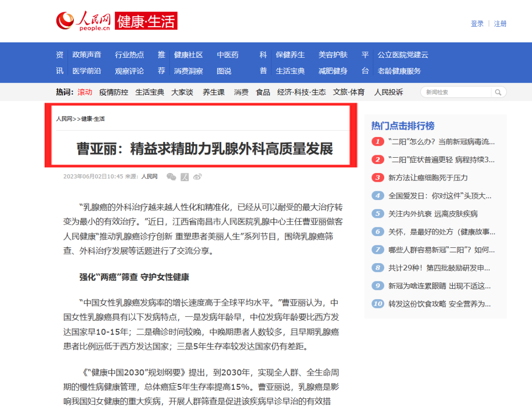Viewport: 532px width, 410px height.
Task: Click the People's Daily share icon
Action: pyautogui.click(x=185, y=176)
